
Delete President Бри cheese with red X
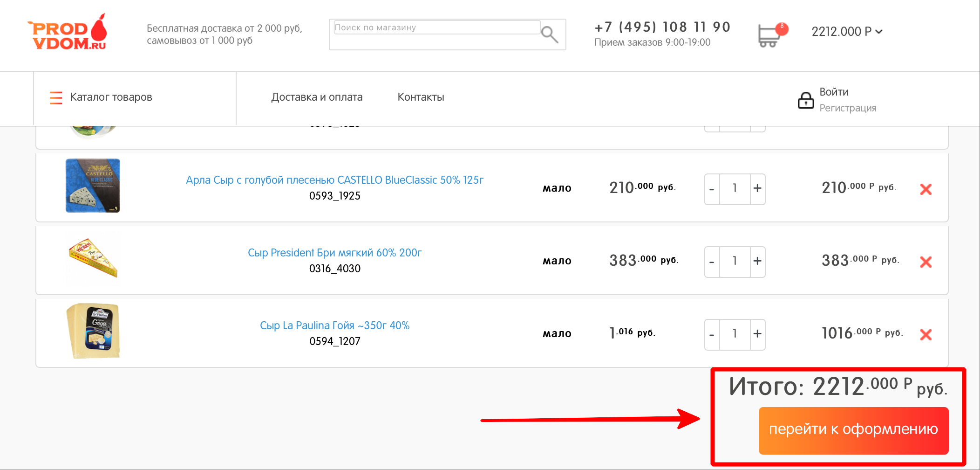pyautogui.click(x=926, y=262)
